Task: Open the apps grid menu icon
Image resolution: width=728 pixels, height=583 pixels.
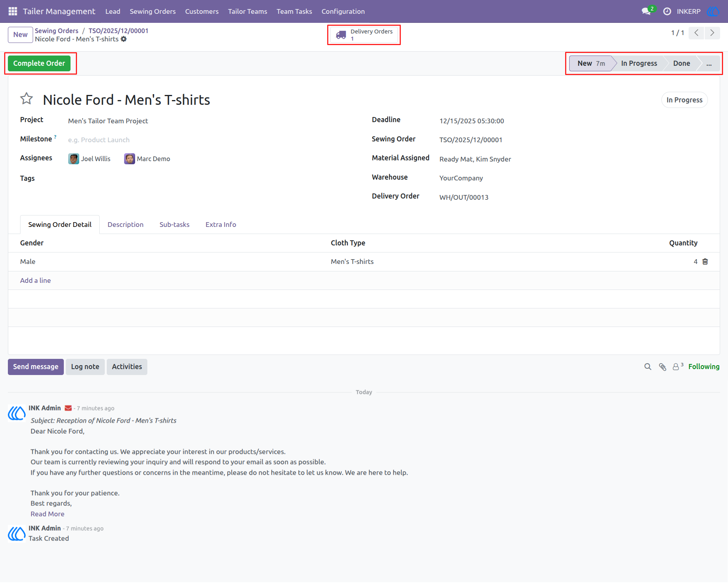Action: pyautogui.click(x=13, y=11)
